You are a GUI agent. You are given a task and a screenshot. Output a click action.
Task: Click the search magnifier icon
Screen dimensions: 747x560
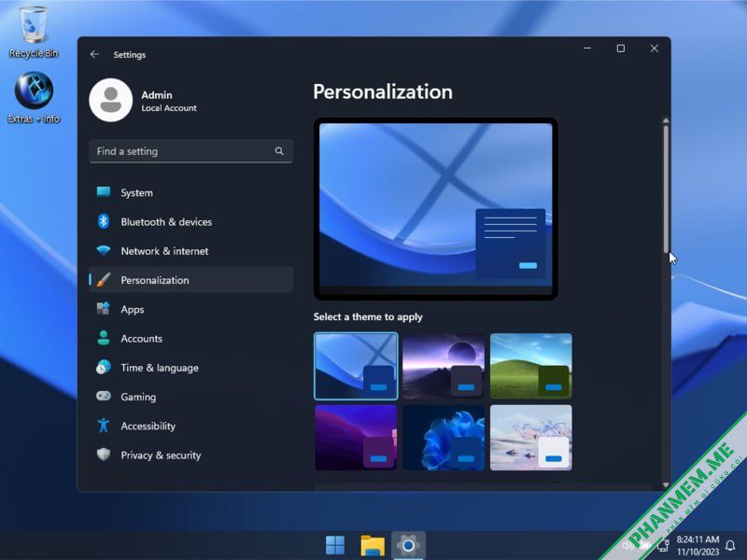(279, 151)
